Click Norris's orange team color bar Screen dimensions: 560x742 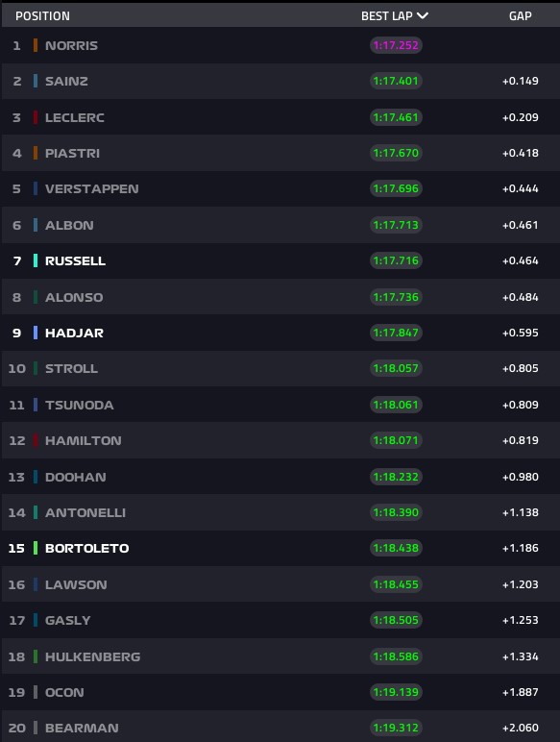click(x=36, y=45)
